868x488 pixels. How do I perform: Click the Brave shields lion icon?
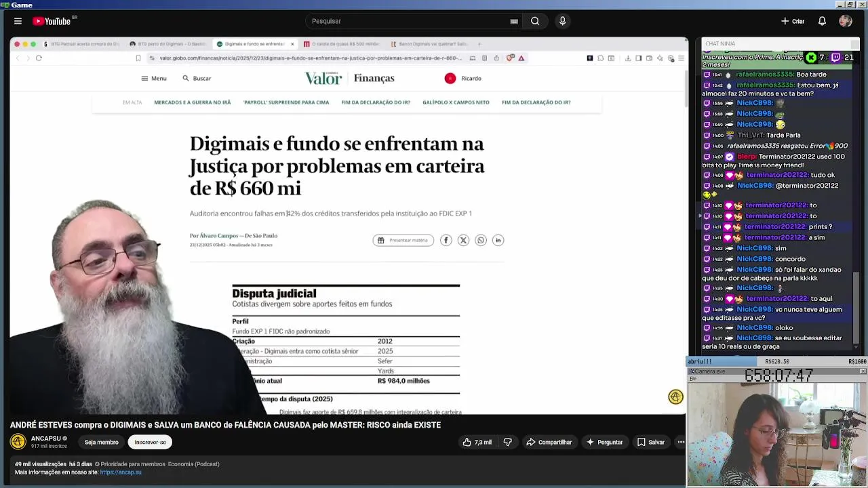point(510,58)
